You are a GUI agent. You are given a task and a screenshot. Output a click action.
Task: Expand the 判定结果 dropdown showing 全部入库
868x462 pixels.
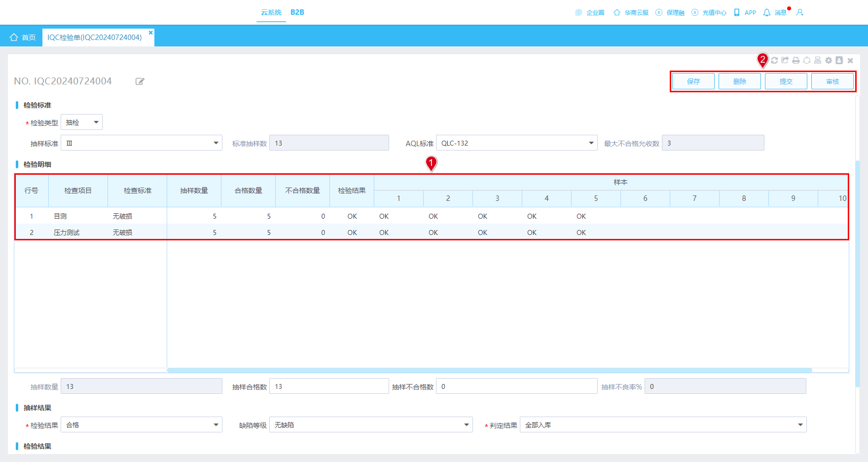(663, 425)
